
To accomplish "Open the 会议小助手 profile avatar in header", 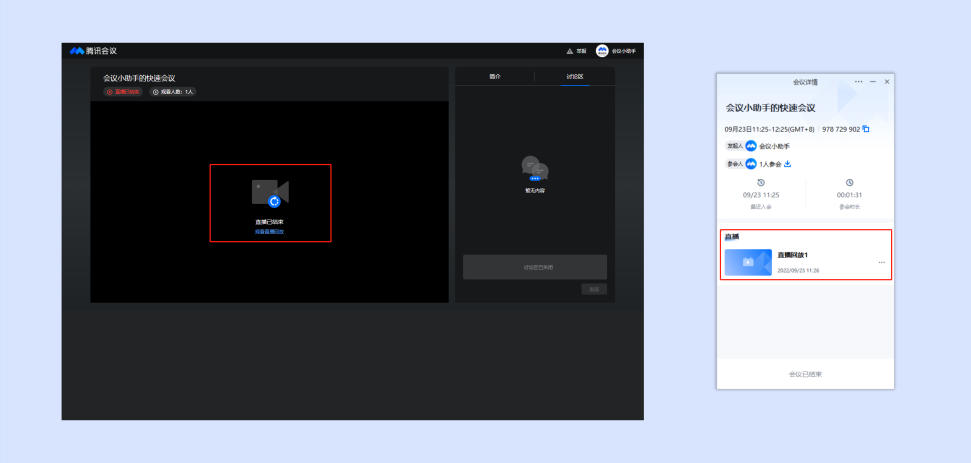I will [602, 51].
